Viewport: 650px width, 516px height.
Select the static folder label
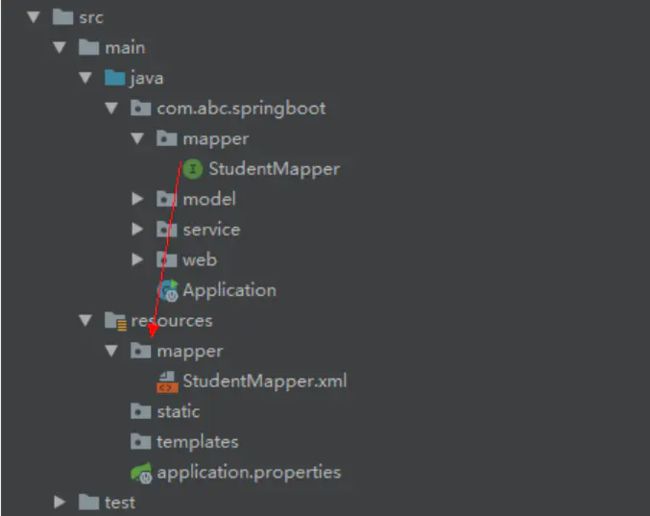(178, 412)
